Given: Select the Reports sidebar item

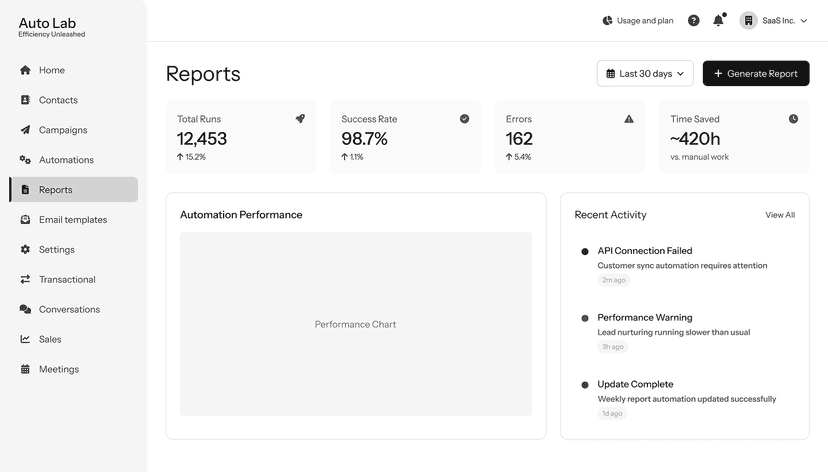Looking at the screenshot, I should pyautogui.click(x=73, y=190).
